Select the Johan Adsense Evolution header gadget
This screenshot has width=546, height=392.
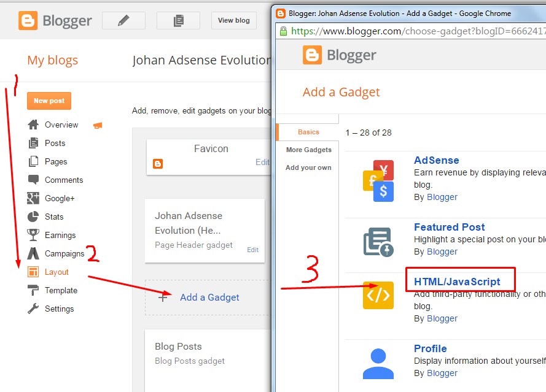205,231
